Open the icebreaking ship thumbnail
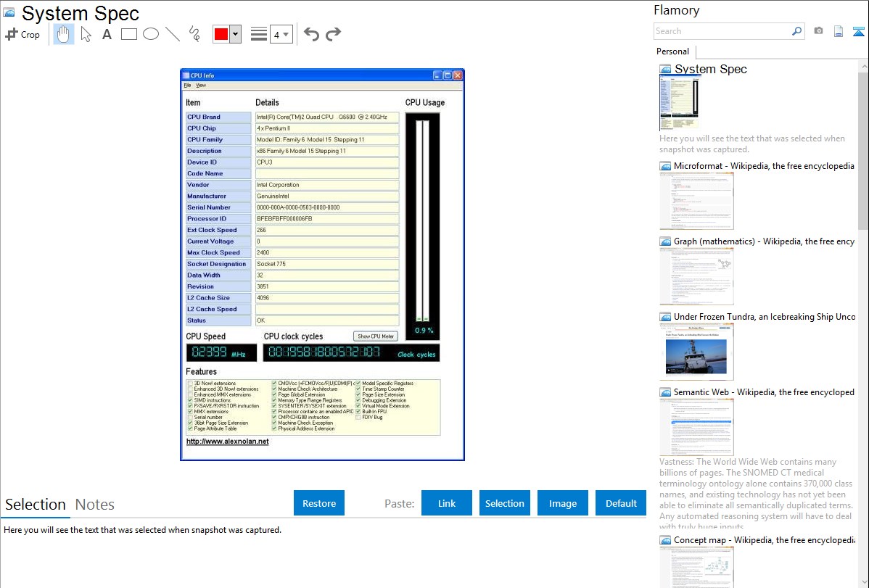The height and width of the screenshot is (588, 869). pyautogui.click(x=696, y=352)
